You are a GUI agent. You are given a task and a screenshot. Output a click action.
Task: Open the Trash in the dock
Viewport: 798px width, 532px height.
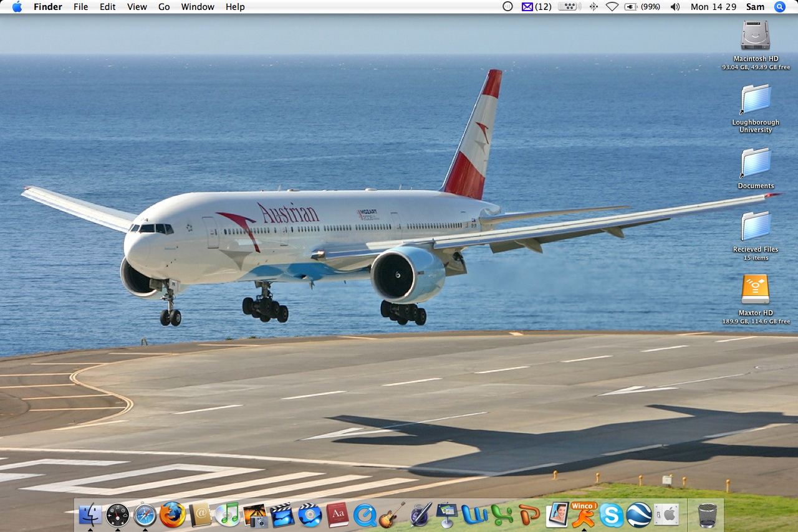click(707, 515)
